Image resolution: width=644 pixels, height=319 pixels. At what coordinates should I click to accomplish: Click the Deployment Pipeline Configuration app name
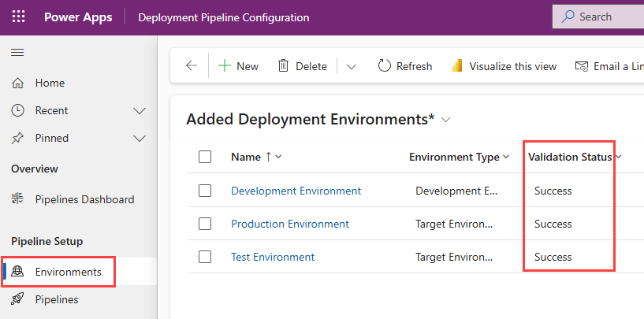coord(224,17)
